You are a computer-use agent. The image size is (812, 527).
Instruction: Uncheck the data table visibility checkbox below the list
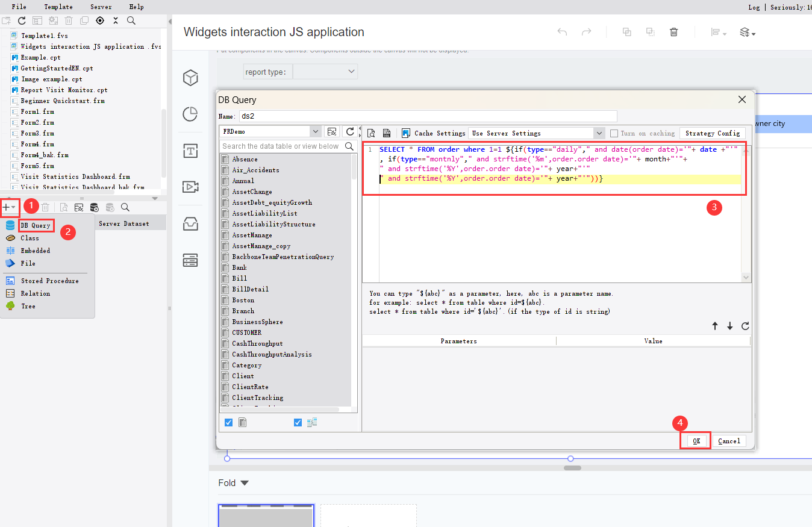228,422
